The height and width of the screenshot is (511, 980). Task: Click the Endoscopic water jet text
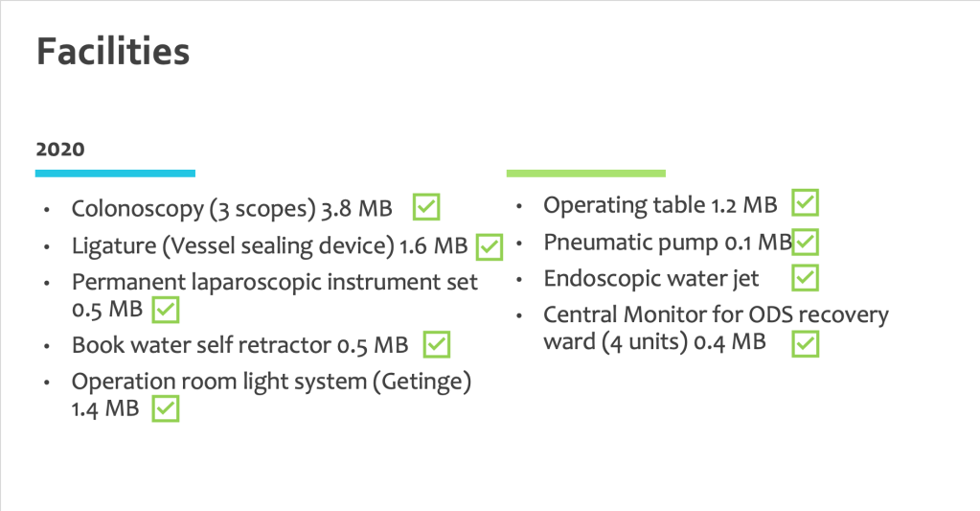coord(650,279)
